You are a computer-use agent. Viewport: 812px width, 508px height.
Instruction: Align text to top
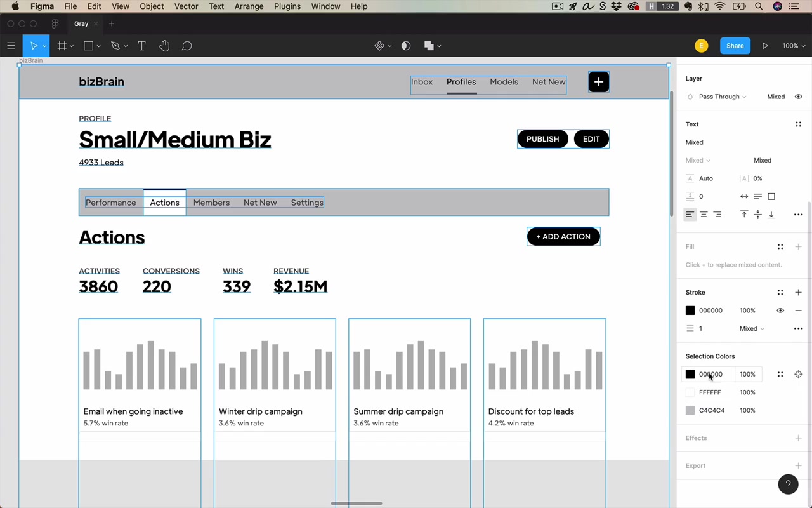point(744,215)
